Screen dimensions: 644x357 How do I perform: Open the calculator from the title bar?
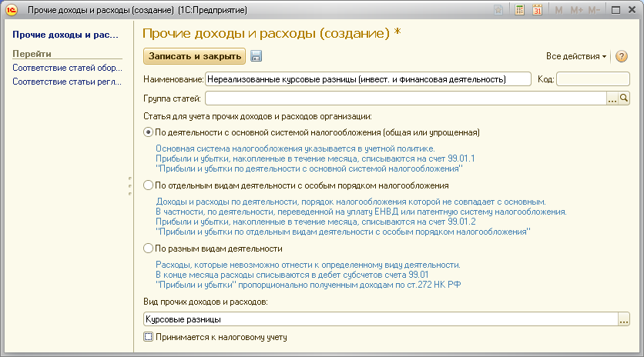pyautogui.click(x=520, y=10)
